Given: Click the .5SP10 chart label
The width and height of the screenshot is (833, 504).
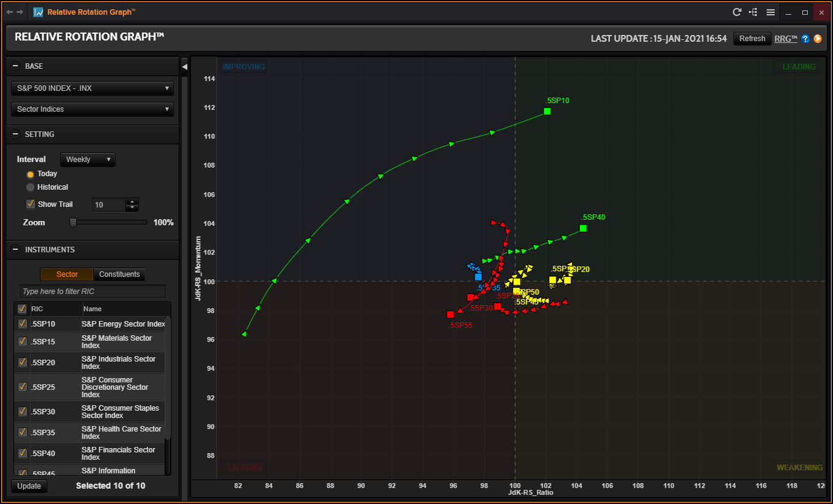Looking at the screenshot, I should pos(557,101).
